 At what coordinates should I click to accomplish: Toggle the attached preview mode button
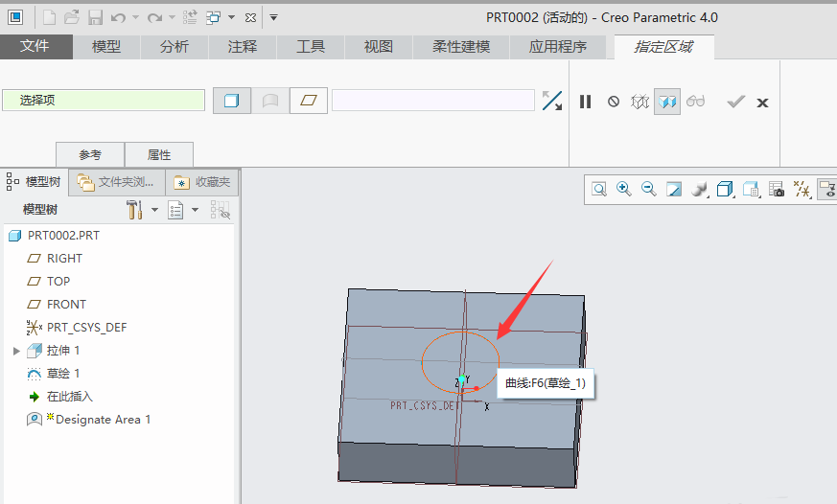click(x=667, y=102)
